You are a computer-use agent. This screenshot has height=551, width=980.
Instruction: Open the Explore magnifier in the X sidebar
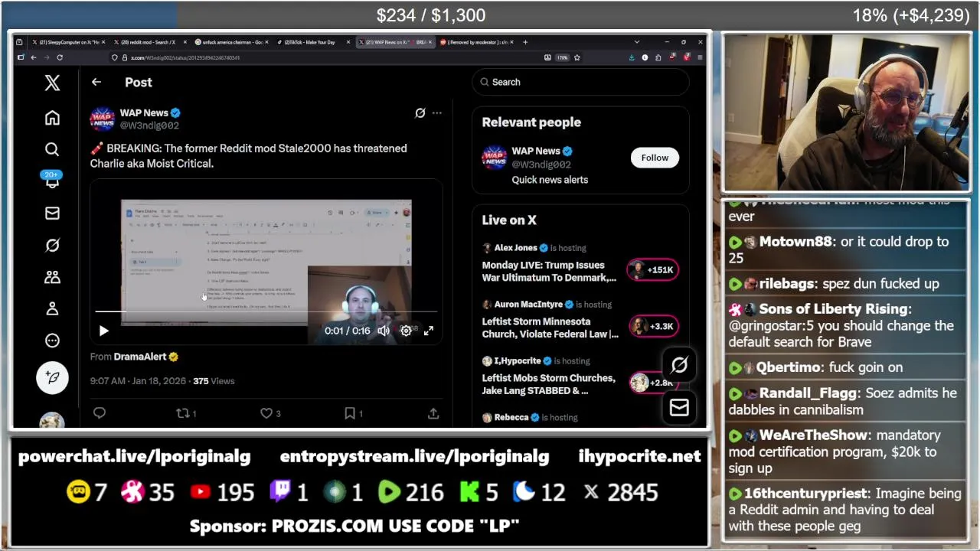tap(52, 149)
